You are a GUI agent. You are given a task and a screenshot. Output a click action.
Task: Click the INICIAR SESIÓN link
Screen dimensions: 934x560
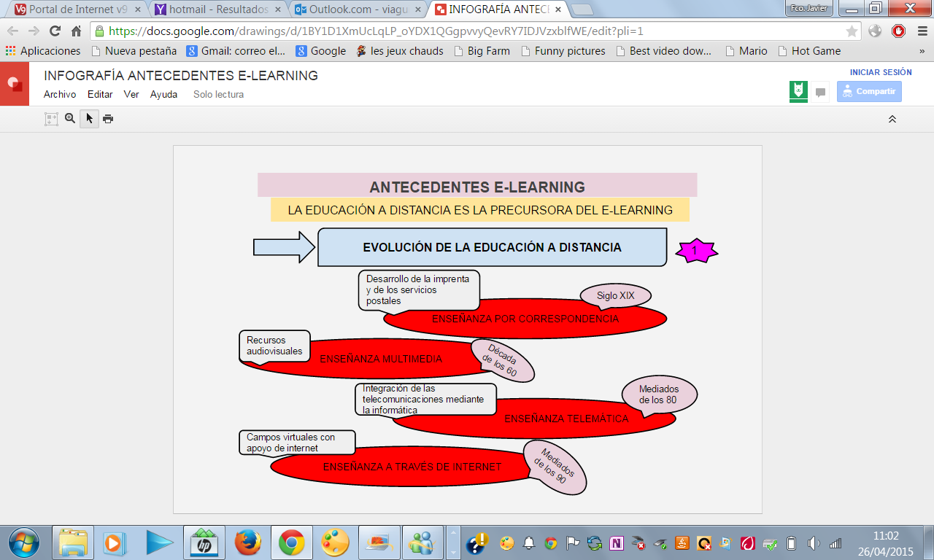tap(880, 72)
